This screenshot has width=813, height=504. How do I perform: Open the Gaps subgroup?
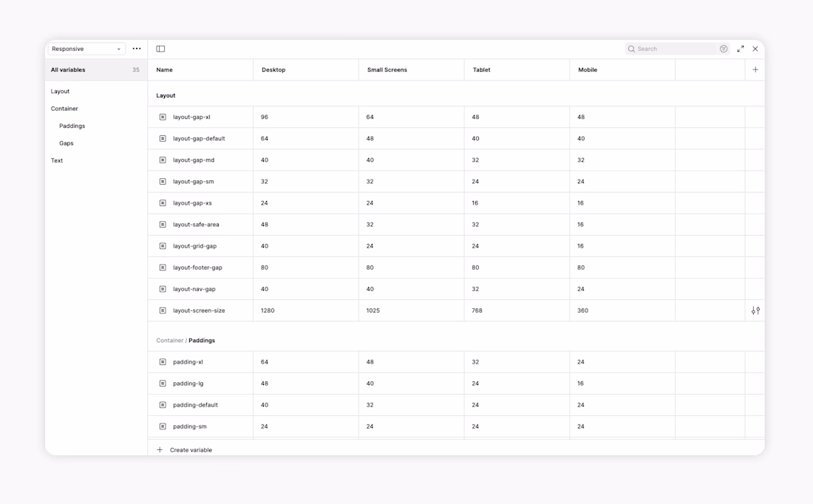(67, 143)
